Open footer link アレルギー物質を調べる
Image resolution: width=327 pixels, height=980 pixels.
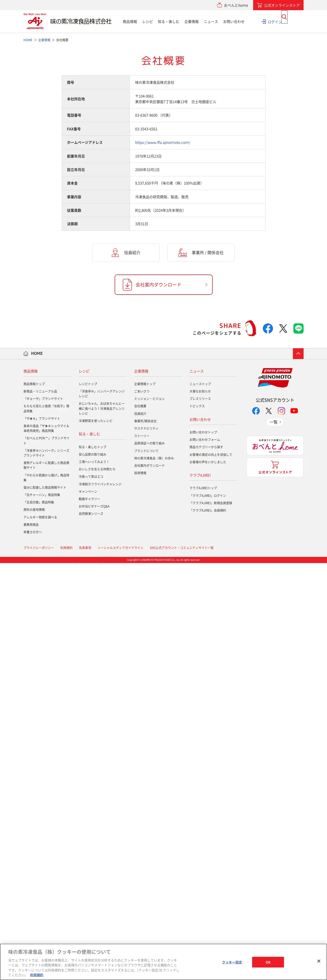pyautogui.click(x=40, y=517)
